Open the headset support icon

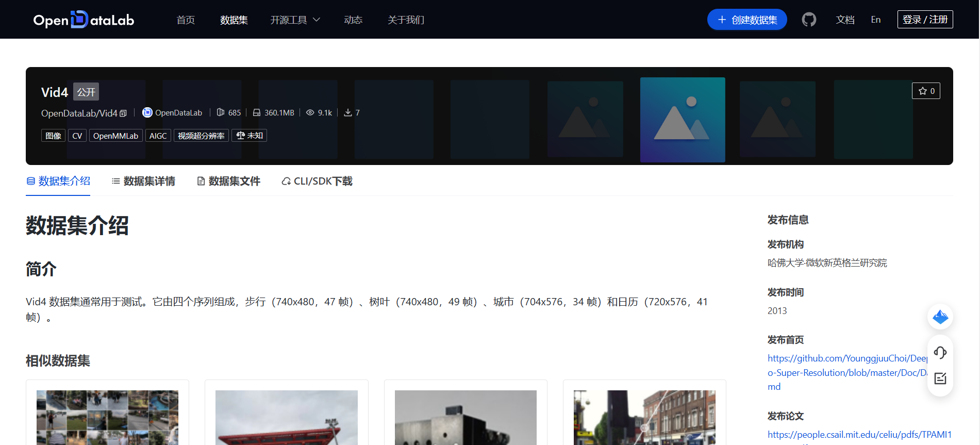pyautogui.click(x=940, y=353)
